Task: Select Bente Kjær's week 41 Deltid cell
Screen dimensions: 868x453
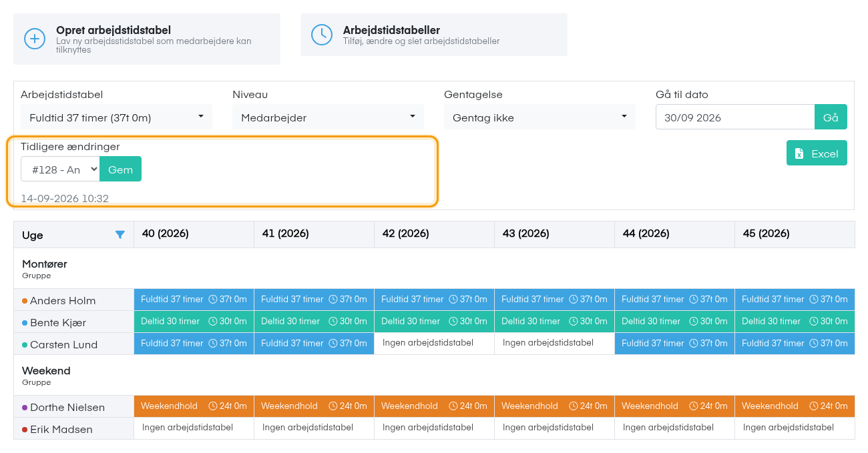Action: point(314,322)
